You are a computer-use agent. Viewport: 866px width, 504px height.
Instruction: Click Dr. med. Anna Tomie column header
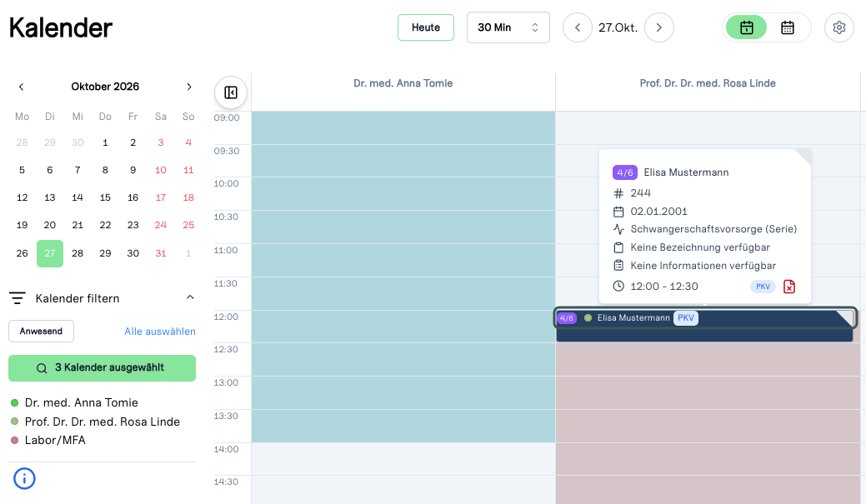(403, 83)
